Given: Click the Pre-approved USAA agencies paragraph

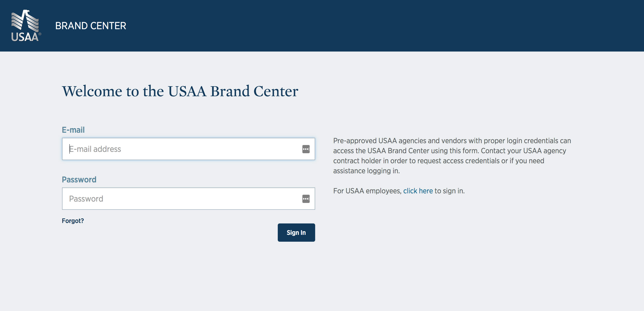Looking at the screenshot, I should 452,155.
